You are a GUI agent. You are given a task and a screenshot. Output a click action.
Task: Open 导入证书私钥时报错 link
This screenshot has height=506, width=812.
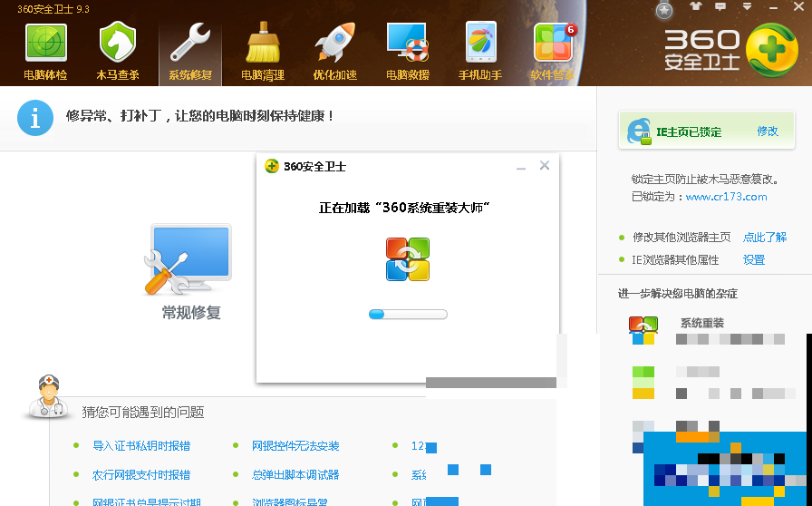click(x=141, y=446)
